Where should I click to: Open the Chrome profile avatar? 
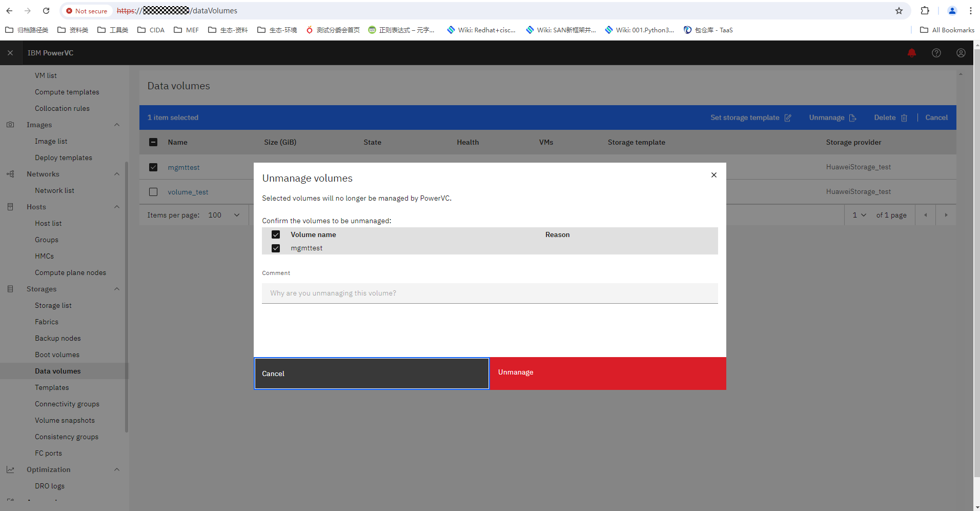click(952, 11)
